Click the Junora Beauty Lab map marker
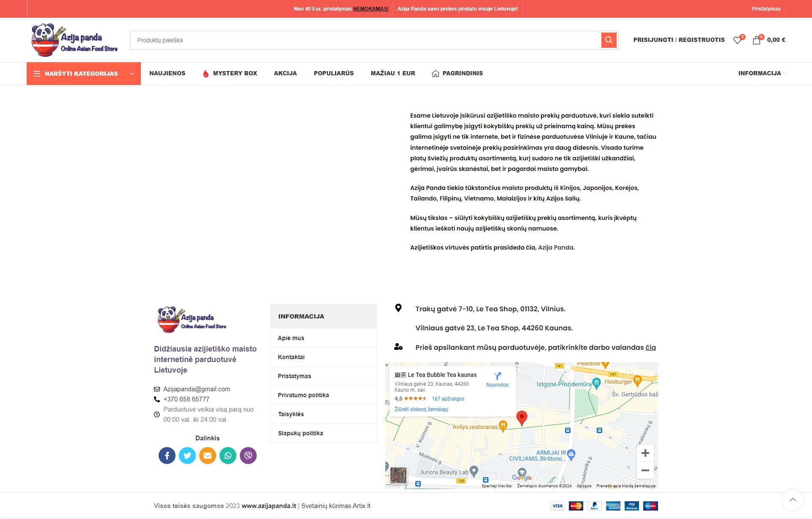 pos(474,471)
